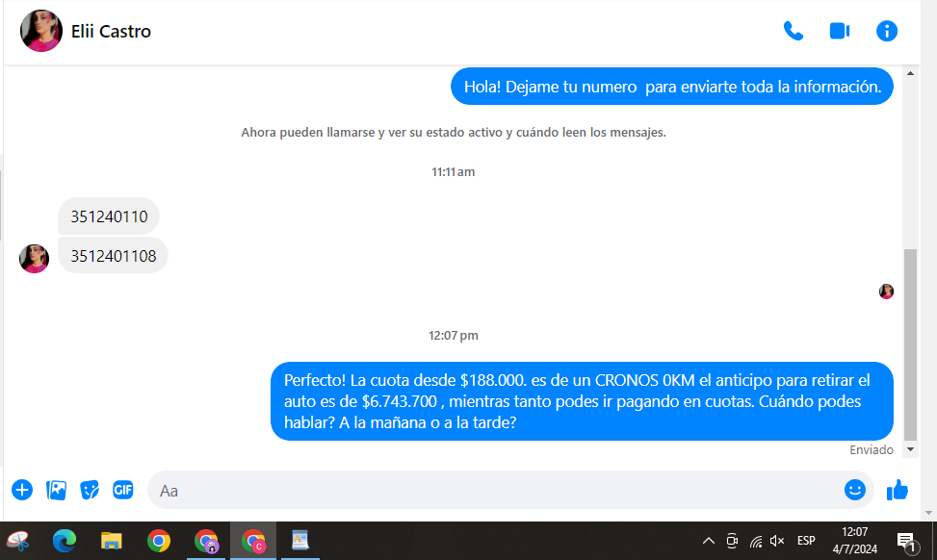Open more actions plus button
Image resolution: width=937 pixels, height=560 pixels.
tap(22, 490)
